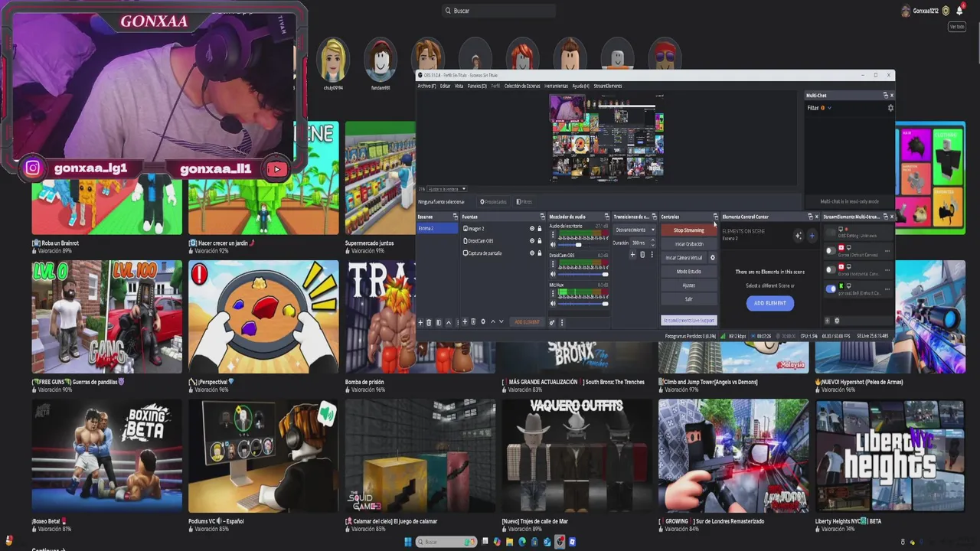The height and width of the screenshot is (551, 980).
Task: Delete the transition using the trash icon
Action: click(642, 255)
